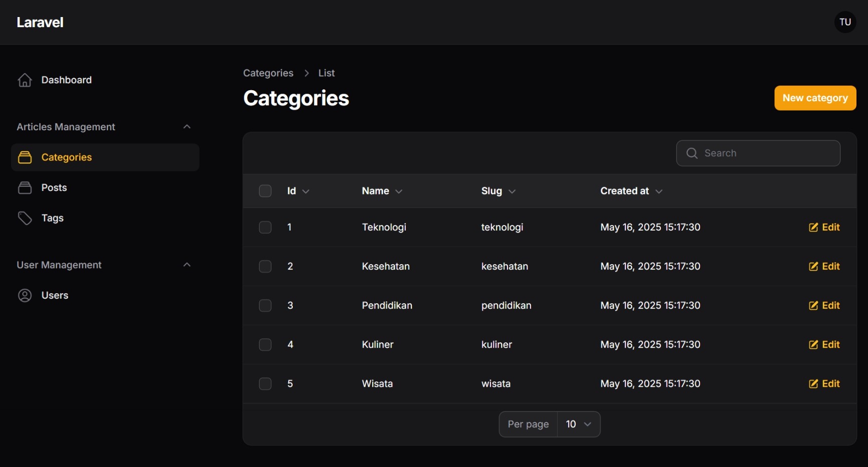Open the TU user avatar menu
Viewport: 868px width, 467px height.
[x=845, y=22]
